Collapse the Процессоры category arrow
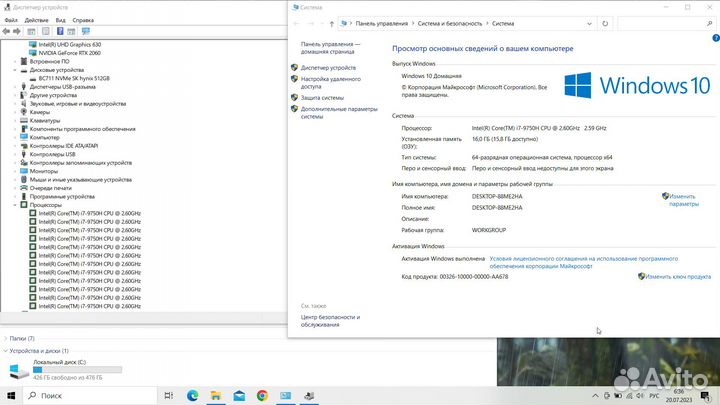The height and width of the screenshot is (405, 720). point(15,205)
